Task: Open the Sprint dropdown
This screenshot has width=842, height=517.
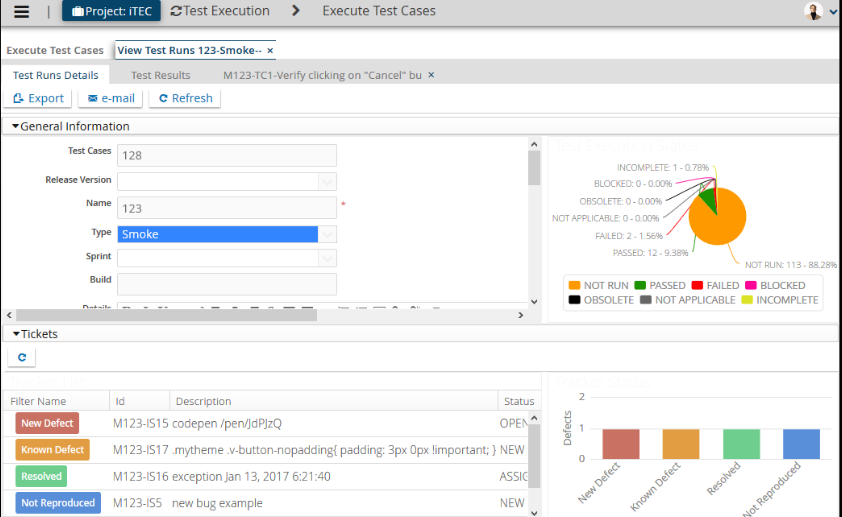Action: (x=328, y=258)
